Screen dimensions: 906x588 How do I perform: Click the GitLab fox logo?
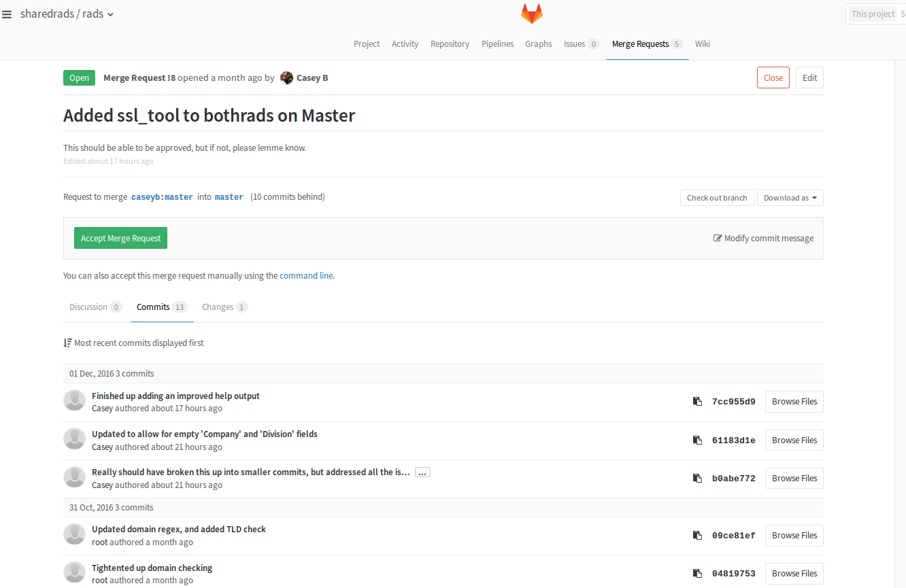click(x=531, y=14)
